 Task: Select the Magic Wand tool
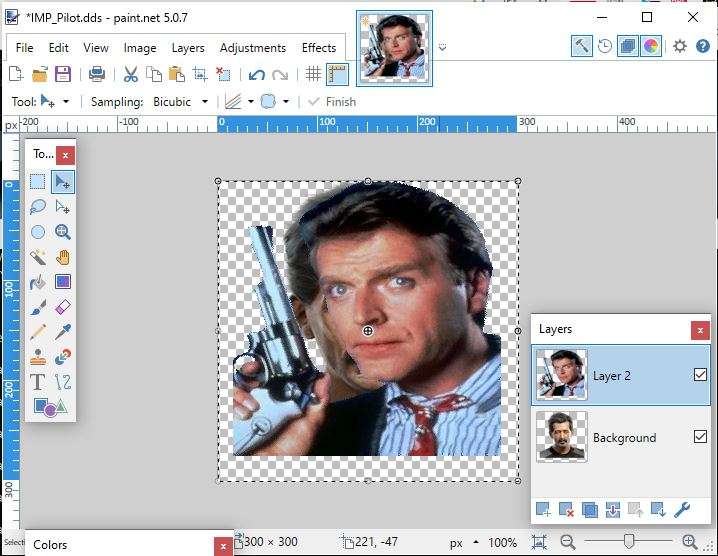click(x=38, y=257)
